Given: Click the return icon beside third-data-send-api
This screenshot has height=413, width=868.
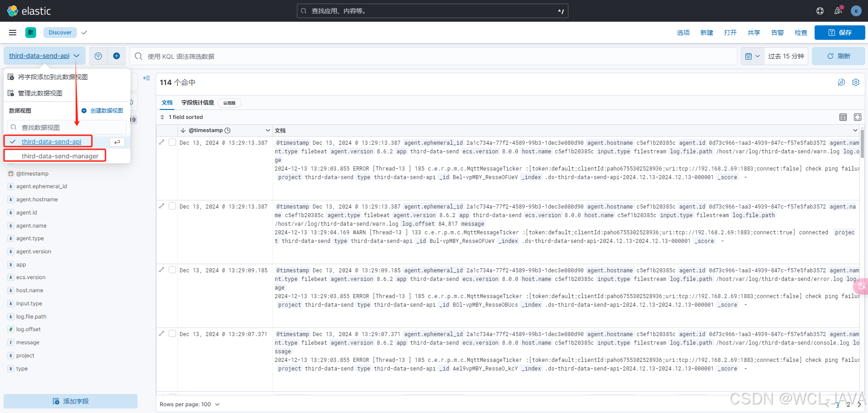Looking at the screenshot, I should 117,142.
